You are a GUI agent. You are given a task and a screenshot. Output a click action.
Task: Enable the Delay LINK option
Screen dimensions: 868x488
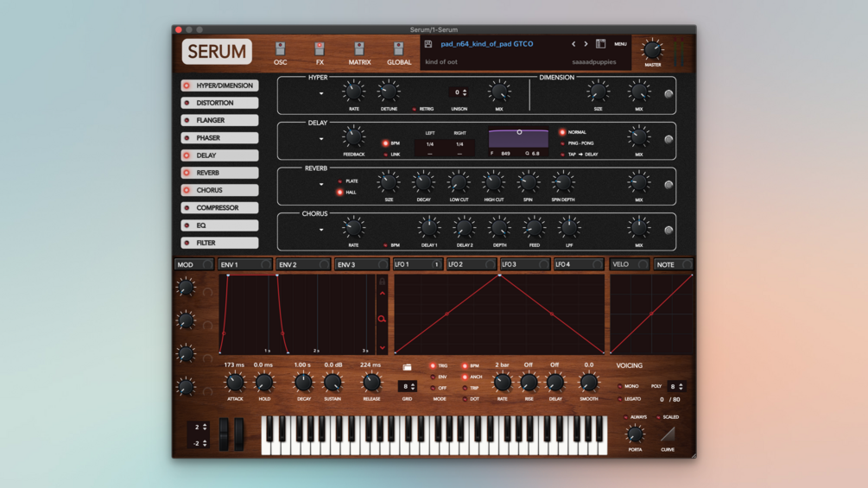(x=386, y=155)
